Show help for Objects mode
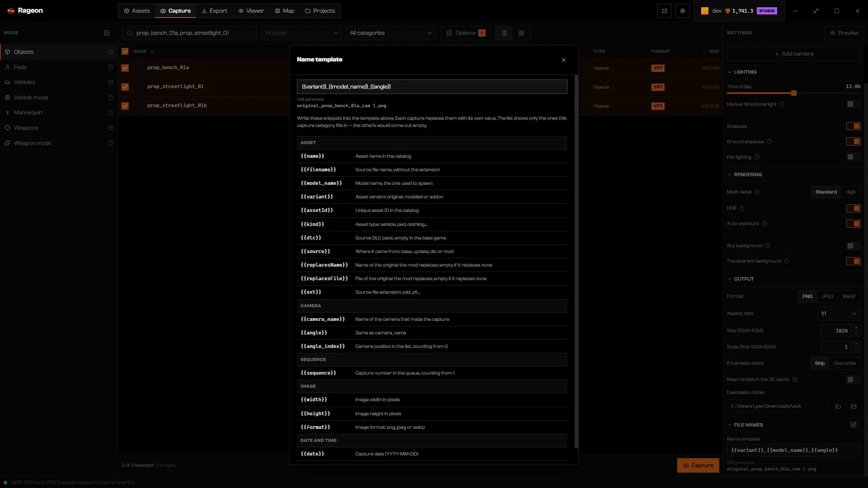This screenshot has height=488, width=868. coord(111,52)
